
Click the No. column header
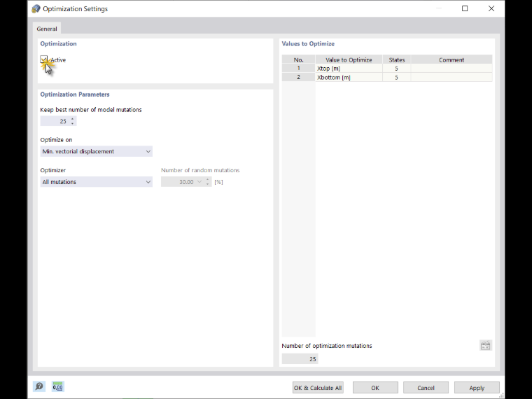coord(299,59)
